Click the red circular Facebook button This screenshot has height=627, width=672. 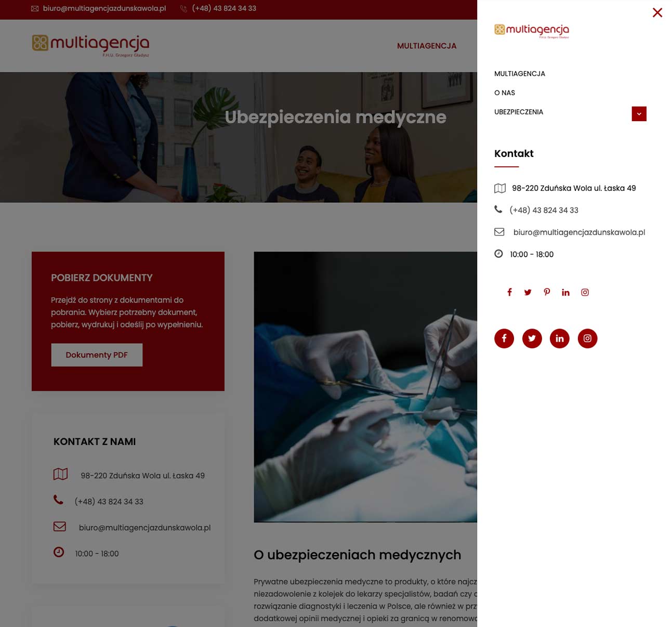504,338
